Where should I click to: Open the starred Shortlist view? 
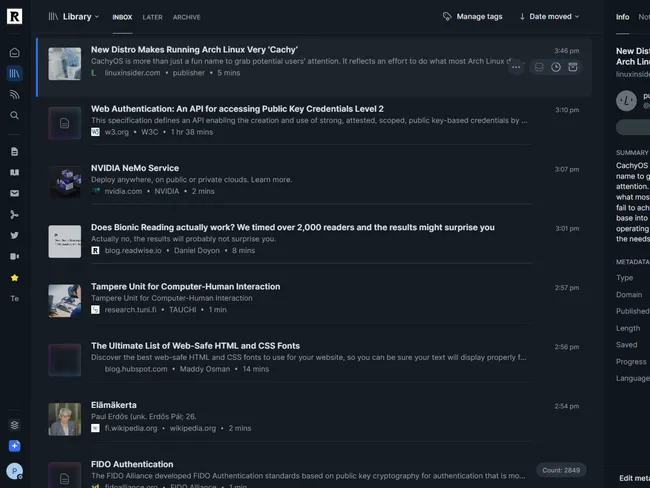[15, 277]
